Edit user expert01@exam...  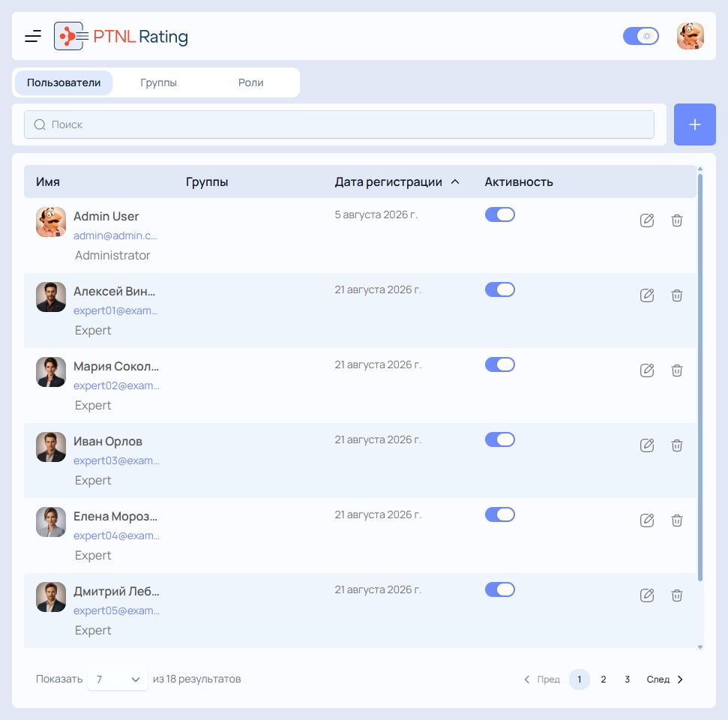pos(647,295)
